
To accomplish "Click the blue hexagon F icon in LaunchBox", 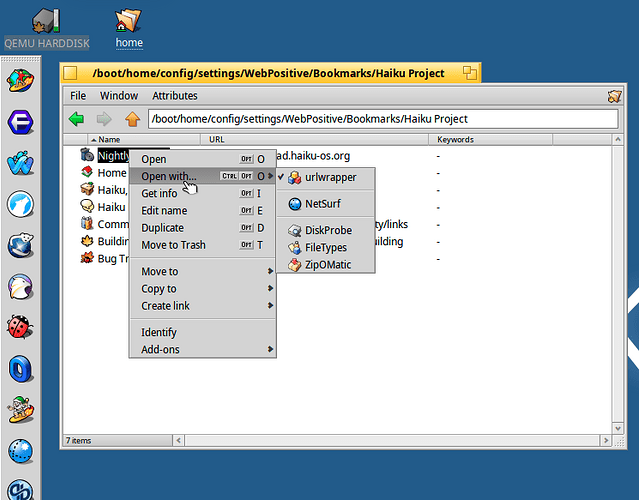I will click(20, 122).
